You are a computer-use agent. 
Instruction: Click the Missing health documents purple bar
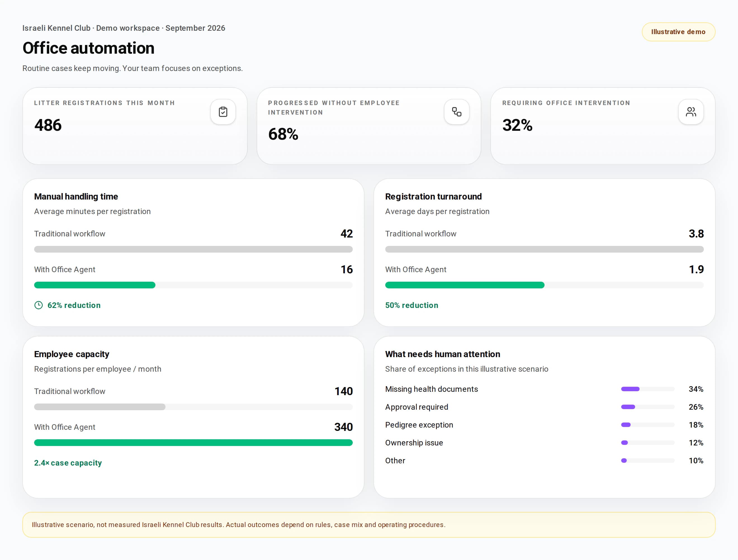[x=630, y=389]
